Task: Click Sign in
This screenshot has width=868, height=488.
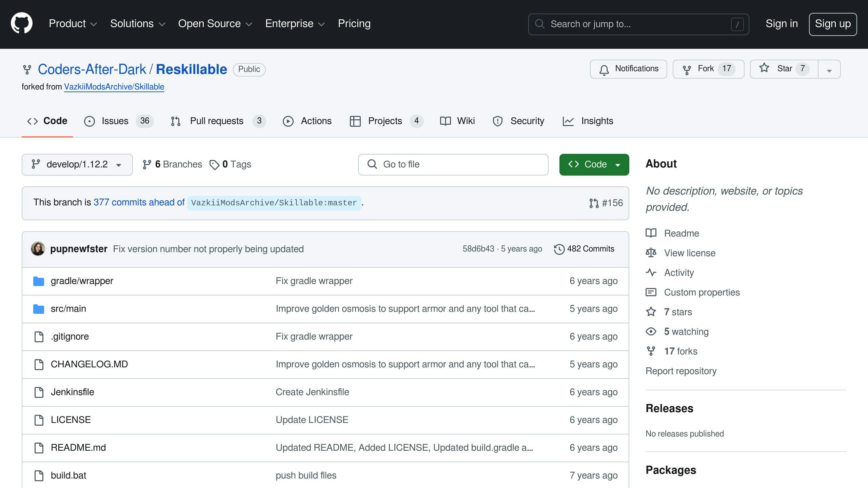Action: pyautogui.click(x=782, y=24)
